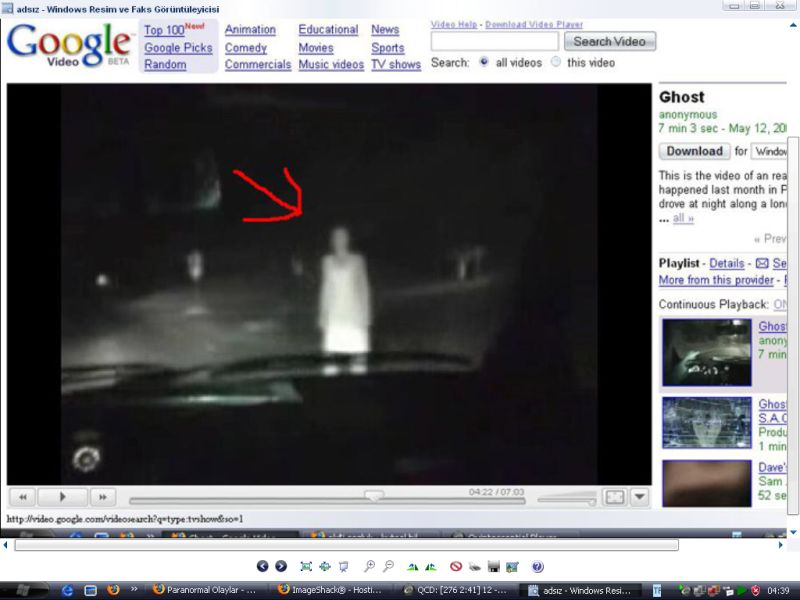
Task: Click the red security shield tray icon
Action: point(756,591)
